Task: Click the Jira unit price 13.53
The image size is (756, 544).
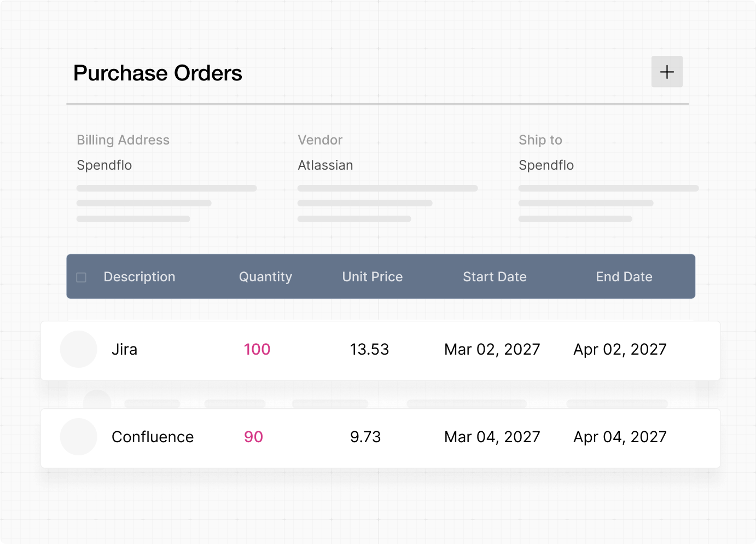Action: [x=369, y=349]
